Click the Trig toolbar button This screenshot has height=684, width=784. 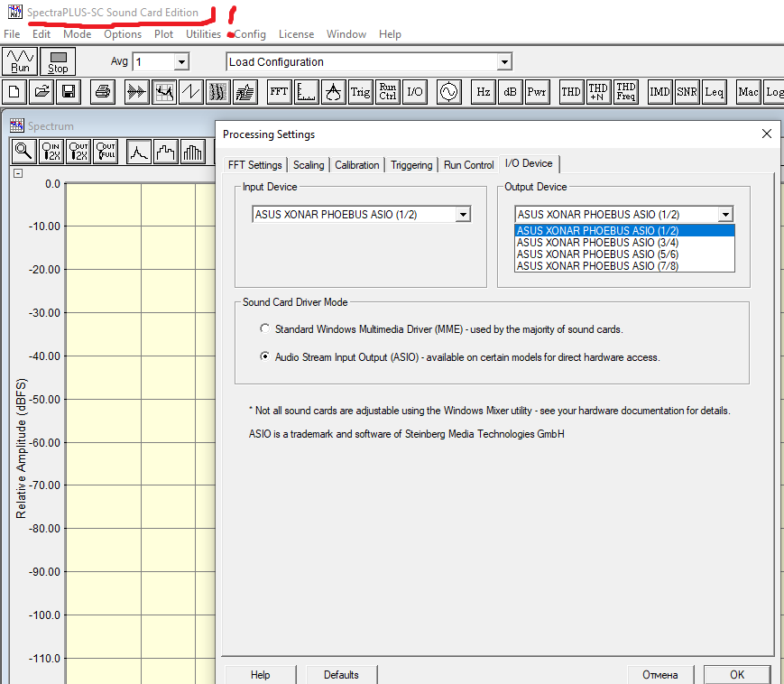360,91
